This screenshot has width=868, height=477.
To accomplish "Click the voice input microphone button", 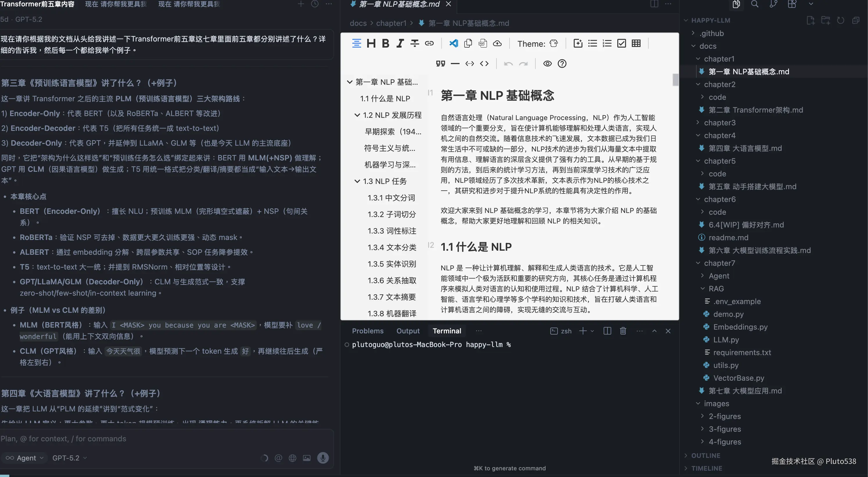I will click(x=322, y=458).
